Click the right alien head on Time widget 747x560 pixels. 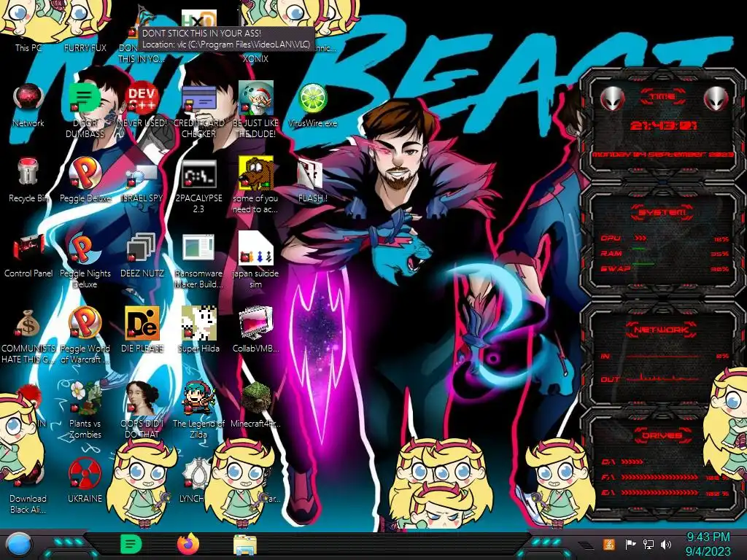click(x=716, y=99)
